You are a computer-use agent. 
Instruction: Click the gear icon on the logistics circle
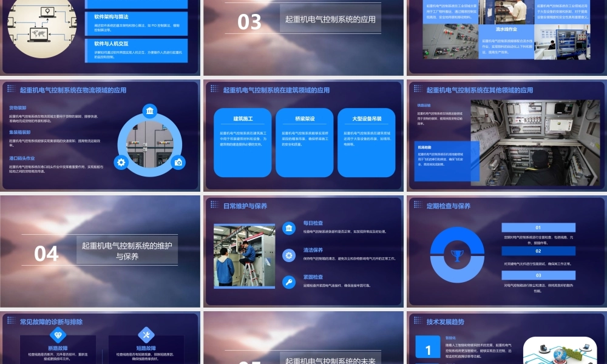click(x=121, y=163)
